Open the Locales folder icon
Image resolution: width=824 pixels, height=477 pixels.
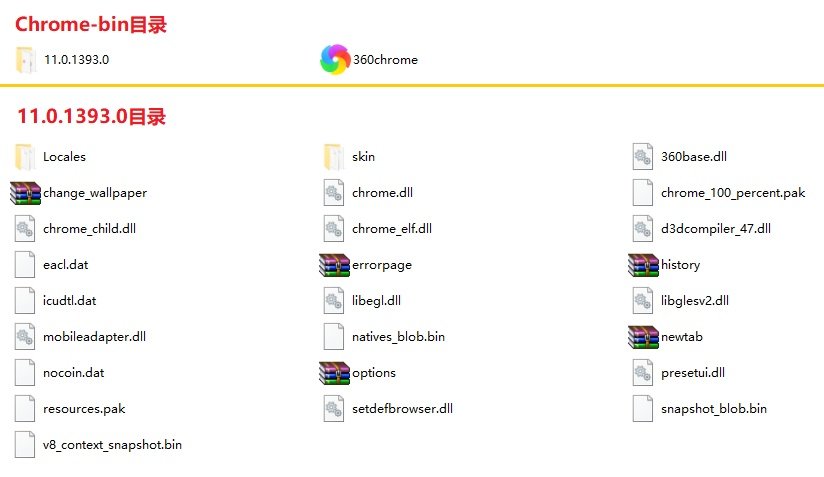tap(26, 157)
